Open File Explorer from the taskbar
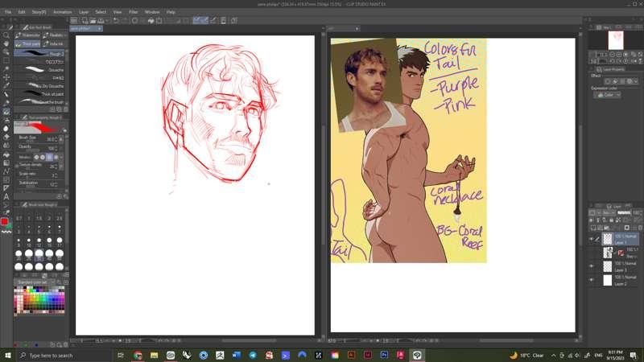The width and height of the screenshot is (644, 362). pyautogui.click(x=154, y=356)
